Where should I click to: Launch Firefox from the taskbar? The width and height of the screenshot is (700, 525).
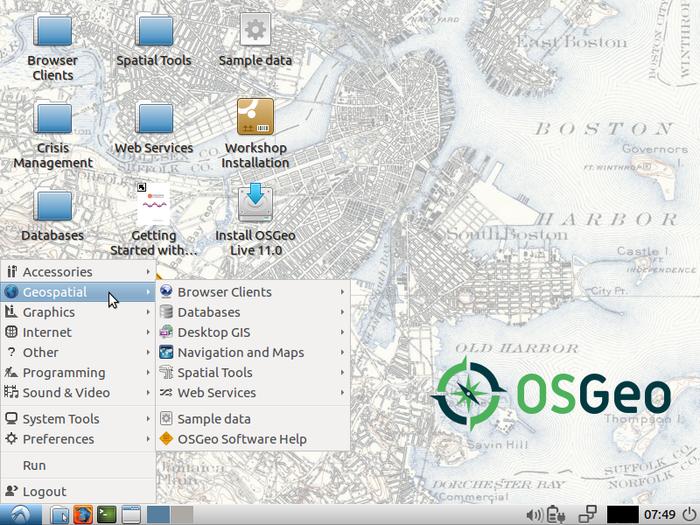(82, 514)
